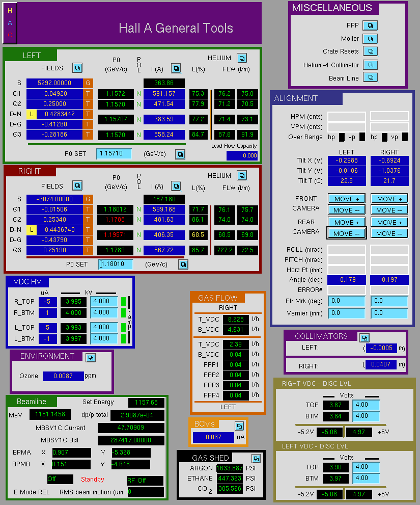Image resolution: width=420 pixels, height=505 pixels.
Task: Click LEFT VDC BTM disc level setpoint
Action: pos(366,479)
